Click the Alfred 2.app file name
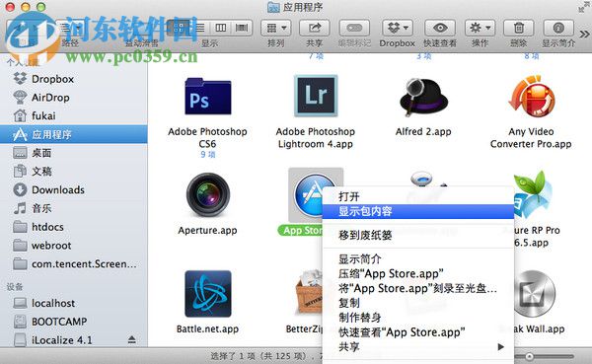Image resolution: width=592 pixels, height=364 pixels. (x=423, y=132)
